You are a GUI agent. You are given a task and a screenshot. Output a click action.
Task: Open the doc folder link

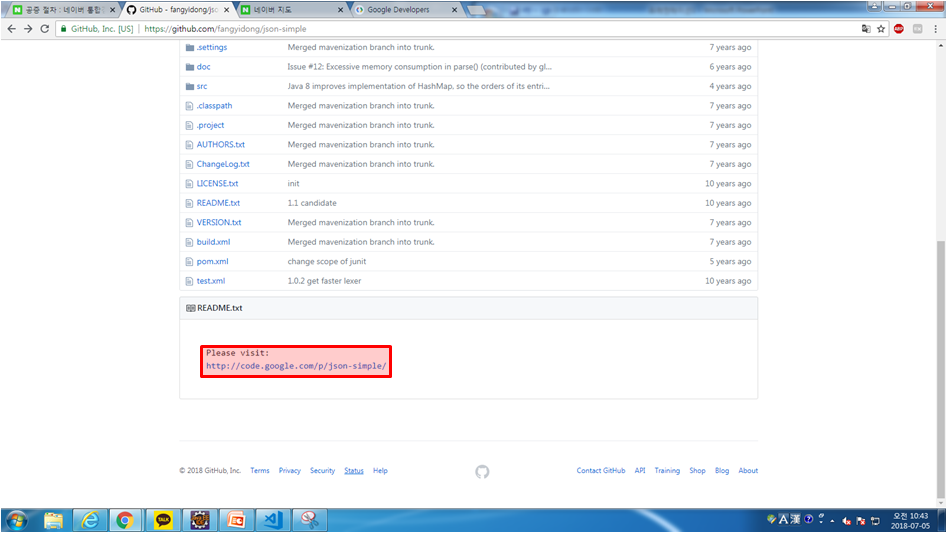[x=204, y=67]
